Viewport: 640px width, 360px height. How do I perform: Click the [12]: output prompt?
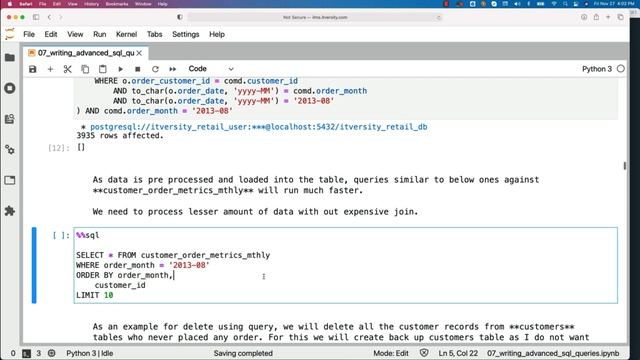click(59, 148)
